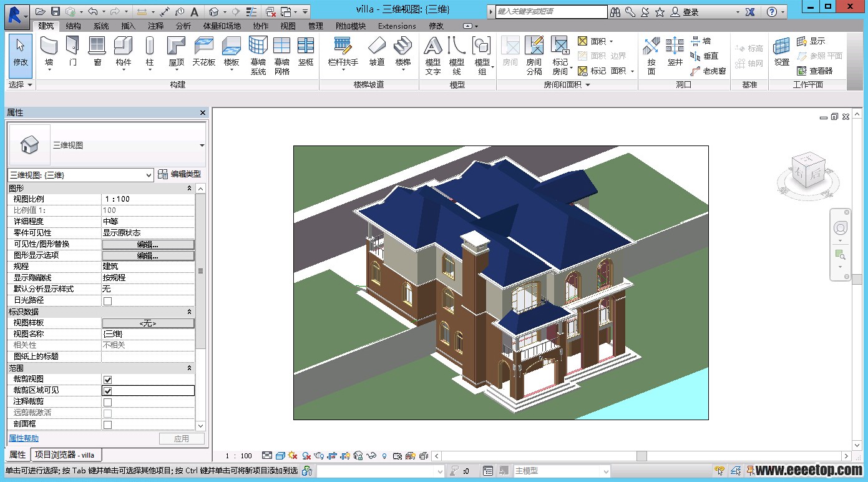Select the 窗 (Window) tool
This screenshot has height=482, width=868.
[x=97, y=52]
